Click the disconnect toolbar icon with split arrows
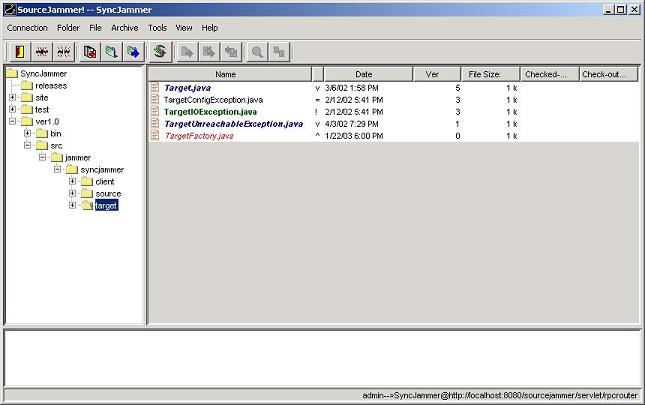 [64, 52]
